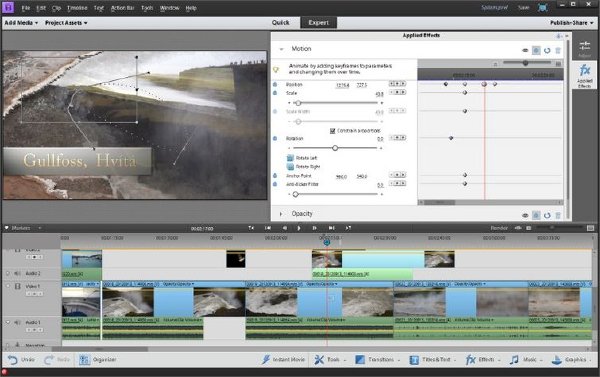This screenshot has width=600, height=377.
Task: Hide the Motion effect with eye icon
Action: (x=525, y=51)
